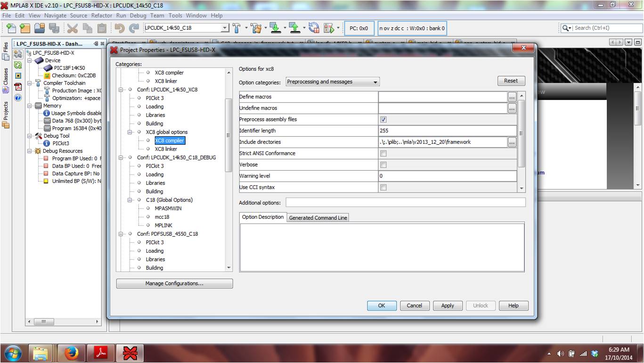Open Include directories browse button
Viewport: 644px width, 363px height.
click(512, 142)
